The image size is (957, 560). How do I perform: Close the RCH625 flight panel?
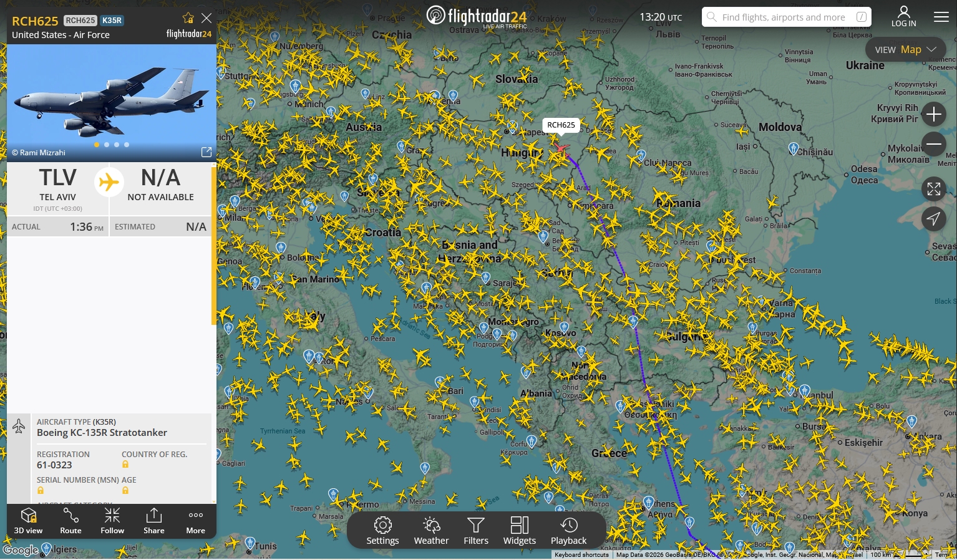coord(206,18)
